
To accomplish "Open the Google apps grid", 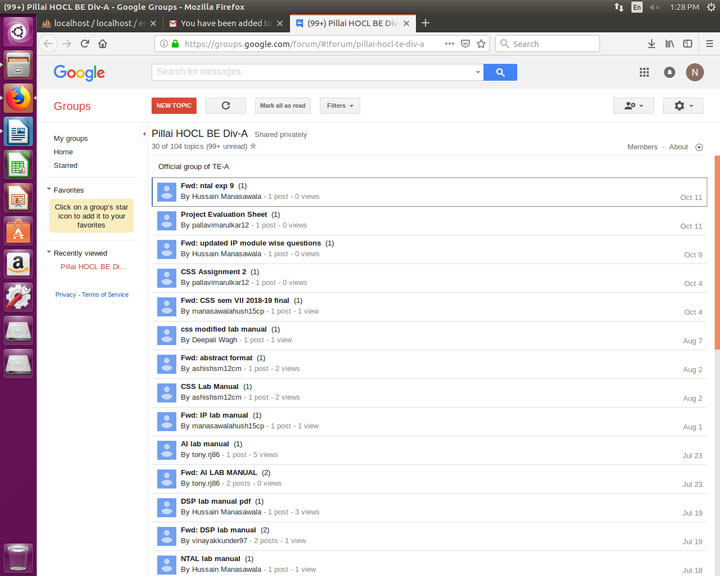I will [644, 72].
